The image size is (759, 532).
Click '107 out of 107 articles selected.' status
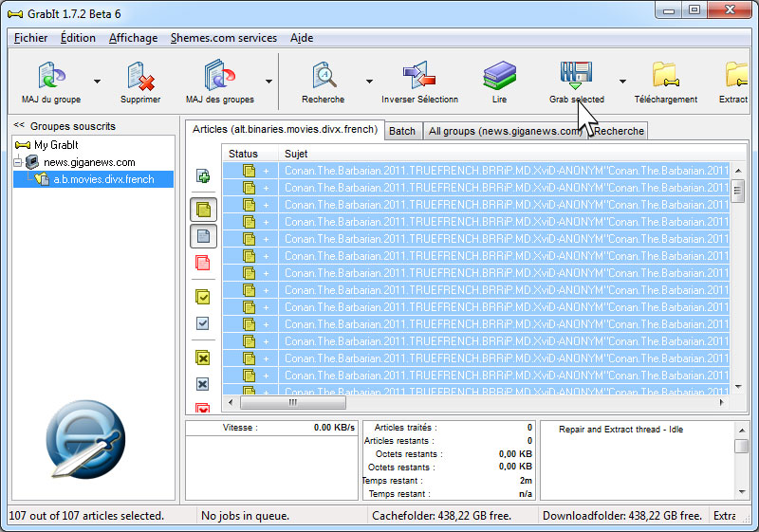(x=86, y=516)
